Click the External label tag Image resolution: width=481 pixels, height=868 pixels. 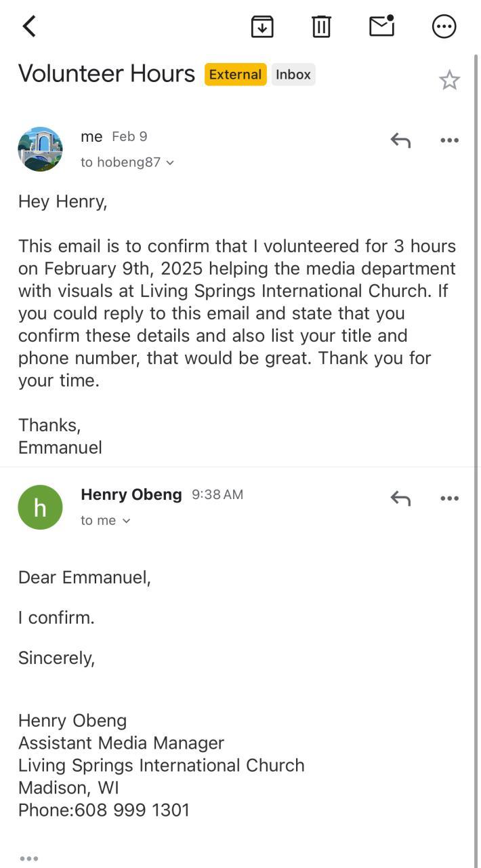click(x=235, y=75)
